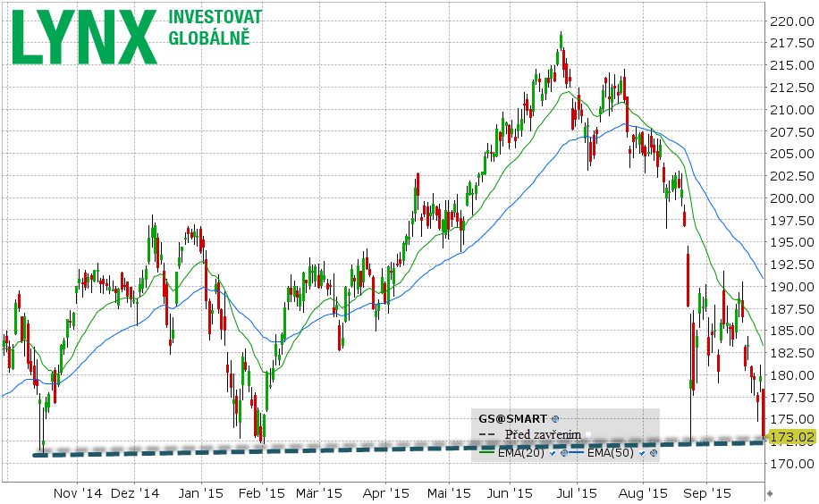The image size is (819, 504).
Task: Click the EMA(20) legend label
Action: pos(520,453)
